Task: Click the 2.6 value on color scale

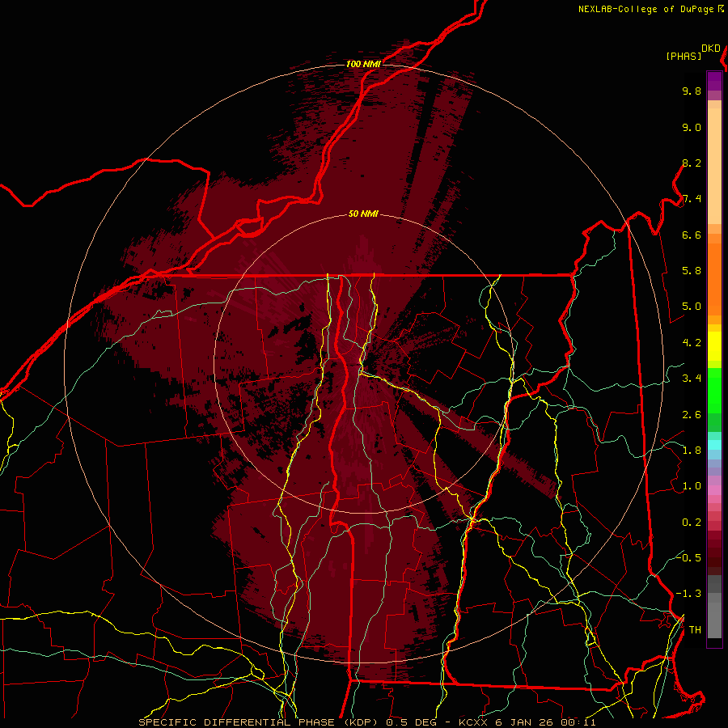Action: [x=692, y=415]
